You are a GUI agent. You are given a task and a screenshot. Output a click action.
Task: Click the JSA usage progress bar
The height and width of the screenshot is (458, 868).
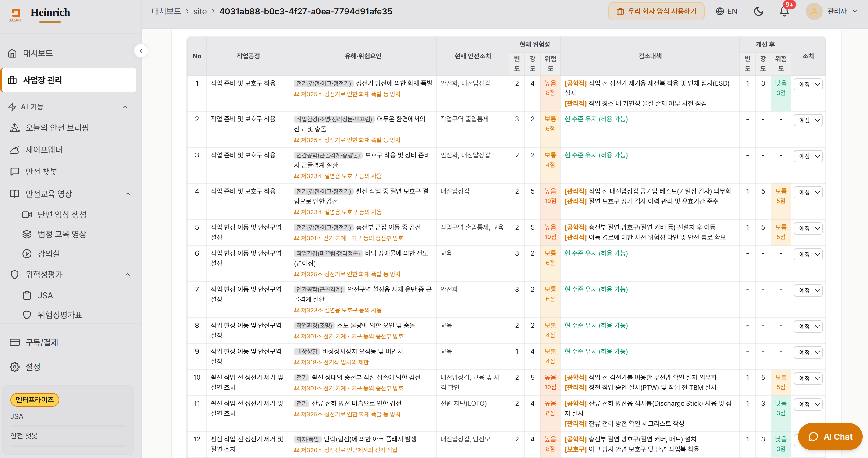68,426
